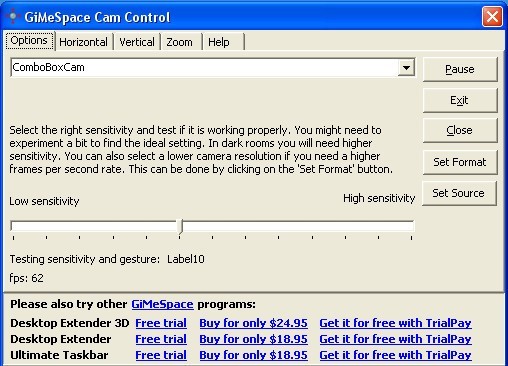508x366 pixels.
Task: Click the 'High sensitivity' label
Action: click(379, 198)
